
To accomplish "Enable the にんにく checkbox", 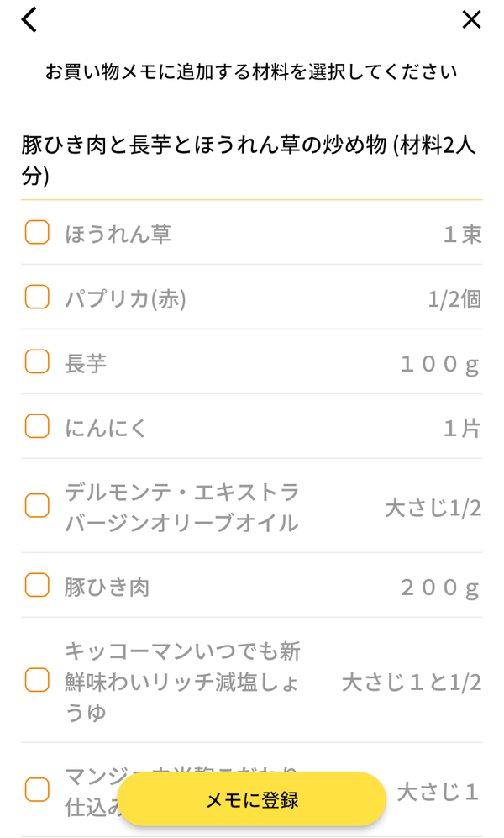I will (x=37, y=426).
